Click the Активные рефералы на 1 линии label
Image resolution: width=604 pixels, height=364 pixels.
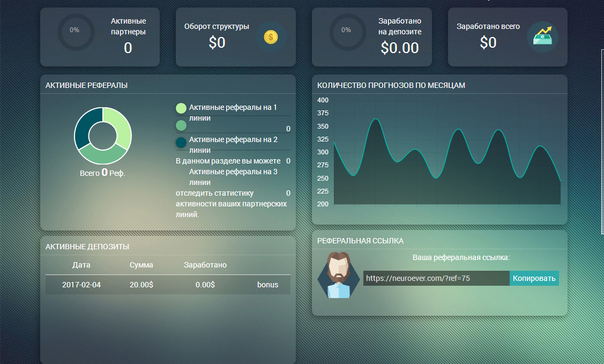tap(233, 113)
